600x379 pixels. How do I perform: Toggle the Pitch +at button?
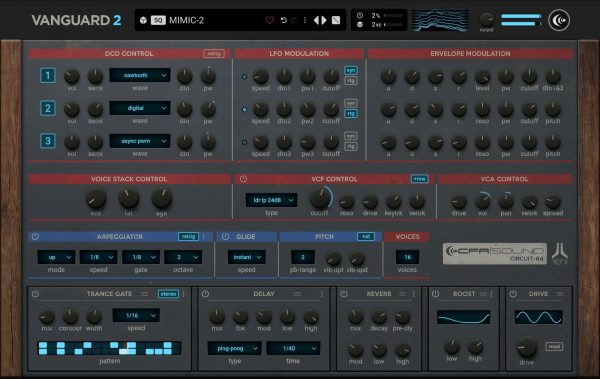(x=366, y=237)
